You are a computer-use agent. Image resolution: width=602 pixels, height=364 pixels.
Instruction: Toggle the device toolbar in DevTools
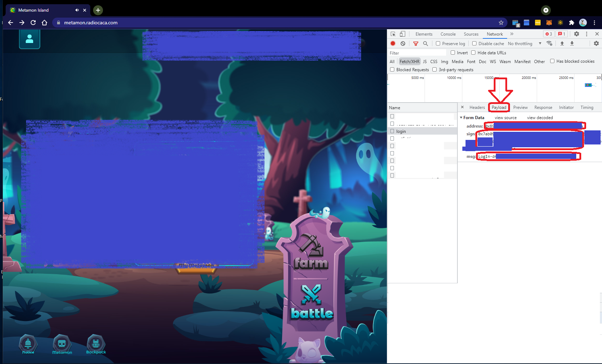tap(402, 34)
